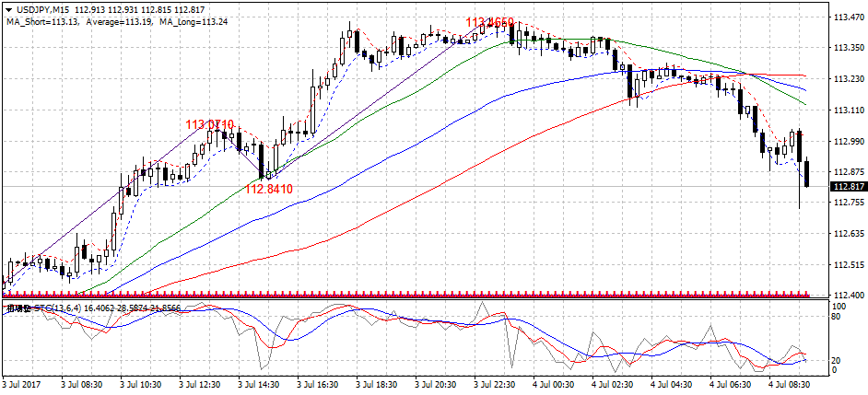Click the red 113.4650 peak price label

[x=489, y=22]
